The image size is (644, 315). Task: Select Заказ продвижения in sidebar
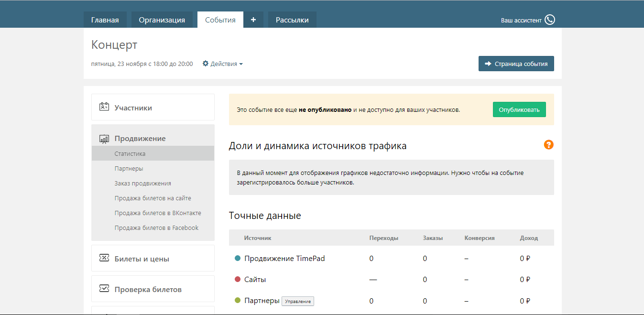pyautogui.click(x=142, y=184)
